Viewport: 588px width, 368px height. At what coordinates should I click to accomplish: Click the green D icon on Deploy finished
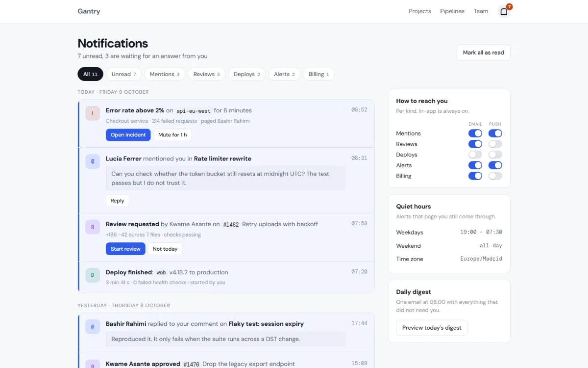[93, 275]
